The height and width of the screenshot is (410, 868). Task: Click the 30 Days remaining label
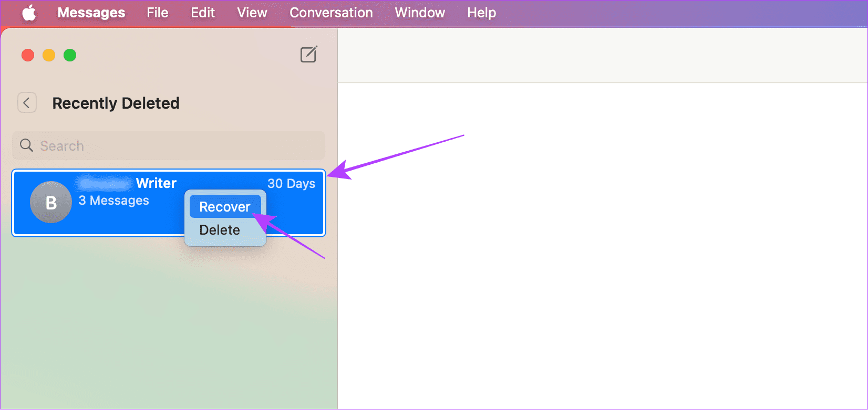292,184
